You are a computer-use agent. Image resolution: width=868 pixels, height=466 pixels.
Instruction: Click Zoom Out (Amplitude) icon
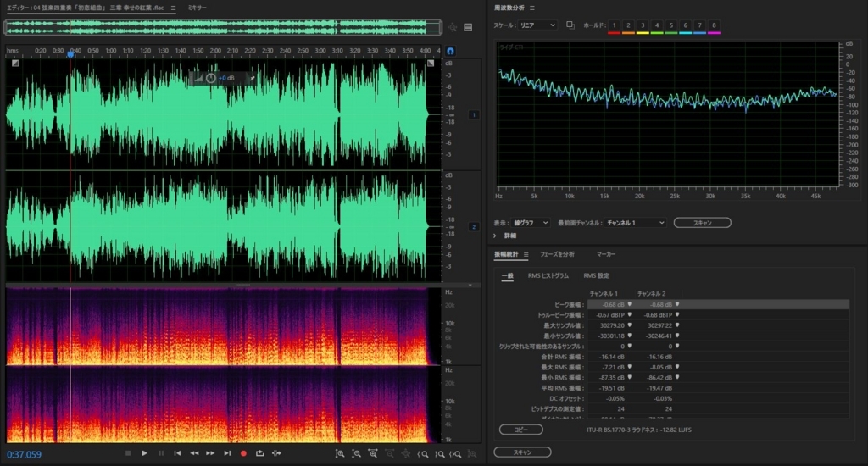(x=357, y=453)
